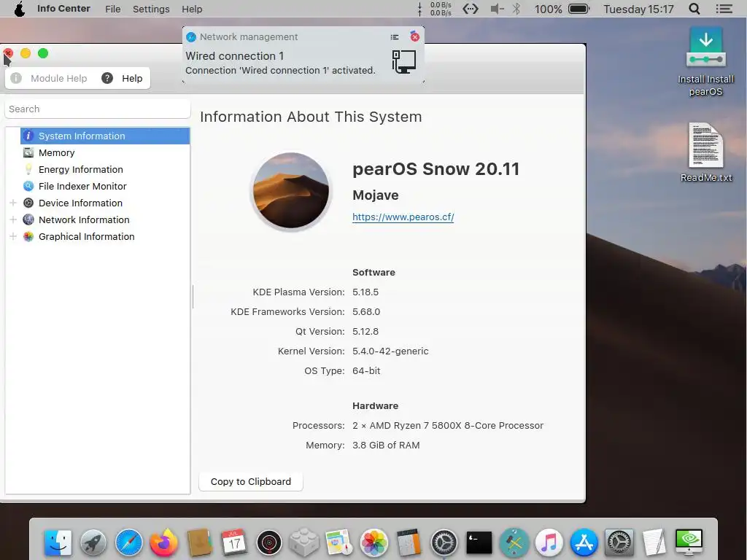
Task: Click the network connection arrows icon
Action: (471, 9)
